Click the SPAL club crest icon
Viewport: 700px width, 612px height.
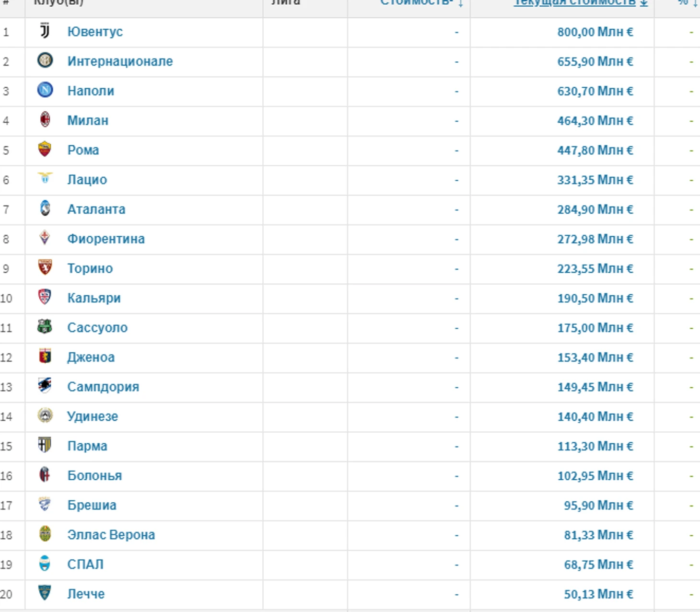coord(45,564)
